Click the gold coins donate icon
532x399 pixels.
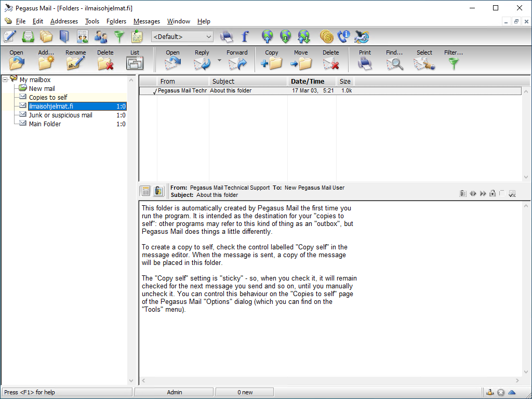tap(326, 36)
